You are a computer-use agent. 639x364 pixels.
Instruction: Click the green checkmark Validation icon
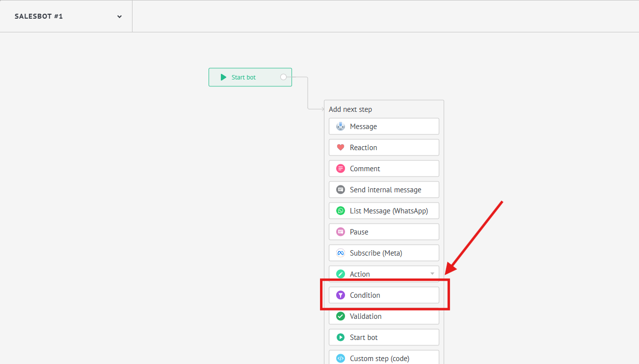[340, 316]
